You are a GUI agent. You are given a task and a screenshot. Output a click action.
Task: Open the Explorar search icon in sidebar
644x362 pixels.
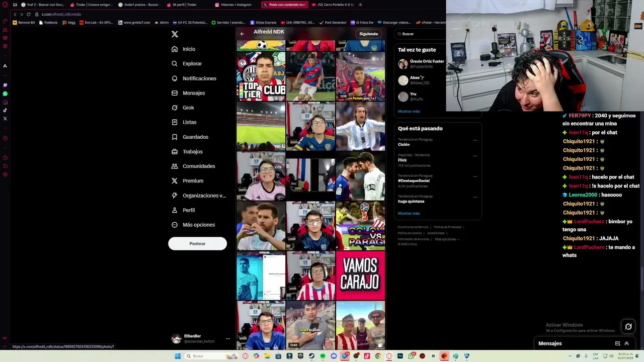[x=175, y=64]
